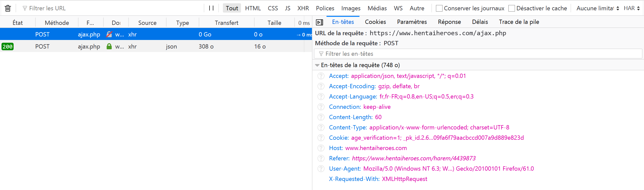Viewport: 644px width, 190px height.
Task: Click the help icon beside Accept header
Action: tap(321, 76)
